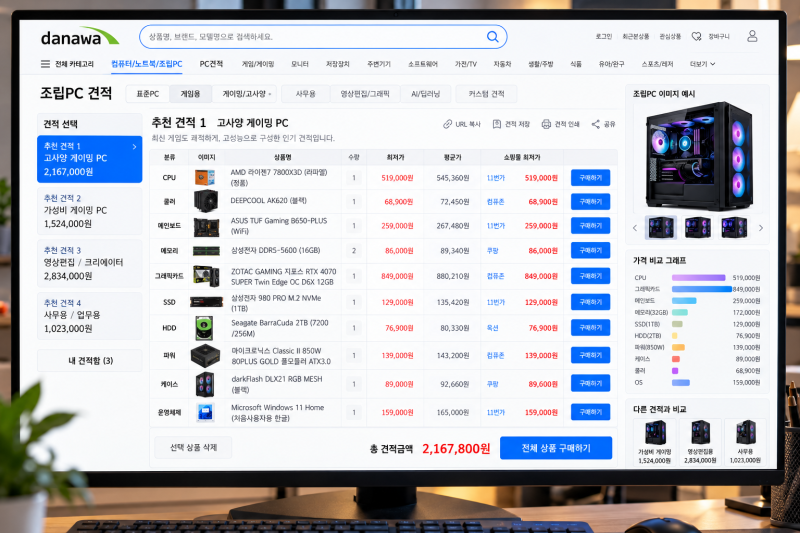
Task: Switch to the 사무용 tab
Action: point(306,94)
